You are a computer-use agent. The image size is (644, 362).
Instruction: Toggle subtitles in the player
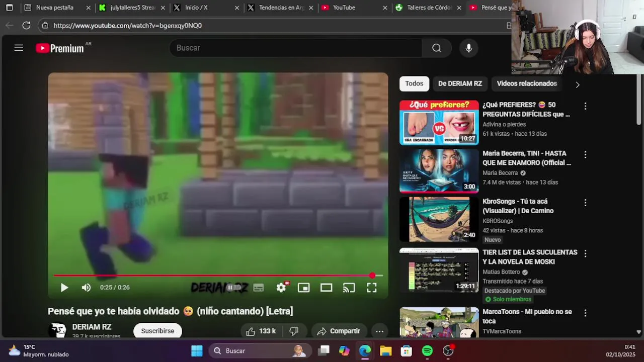click(x=258, y=287)
